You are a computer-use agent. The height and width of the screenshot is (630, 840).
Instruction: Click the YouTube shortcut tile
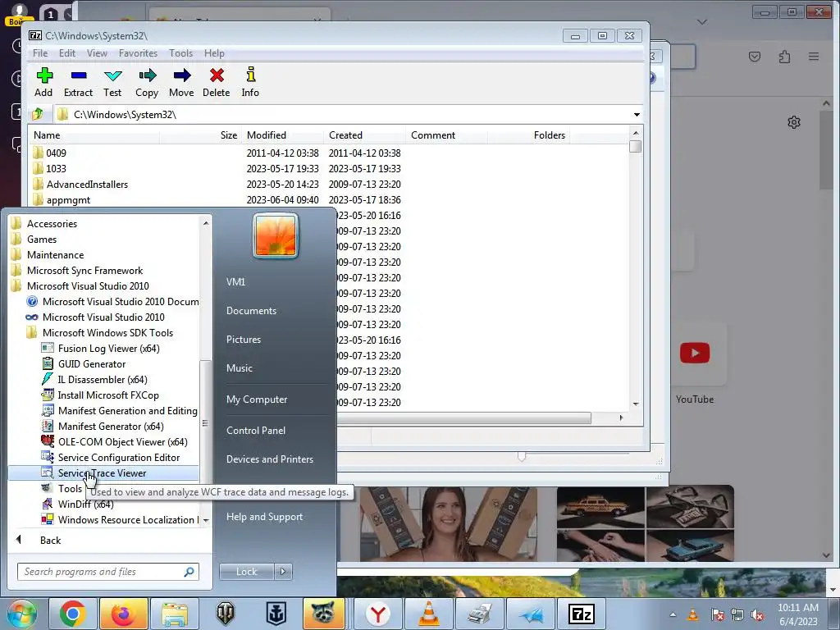(x=695, y=354)
